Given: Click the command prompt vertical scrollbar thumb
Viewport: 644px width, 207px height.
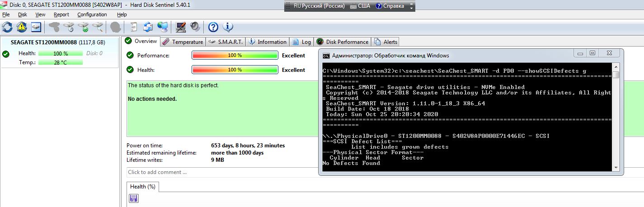Looking at the screenshot, I should [x=616, y=75].
